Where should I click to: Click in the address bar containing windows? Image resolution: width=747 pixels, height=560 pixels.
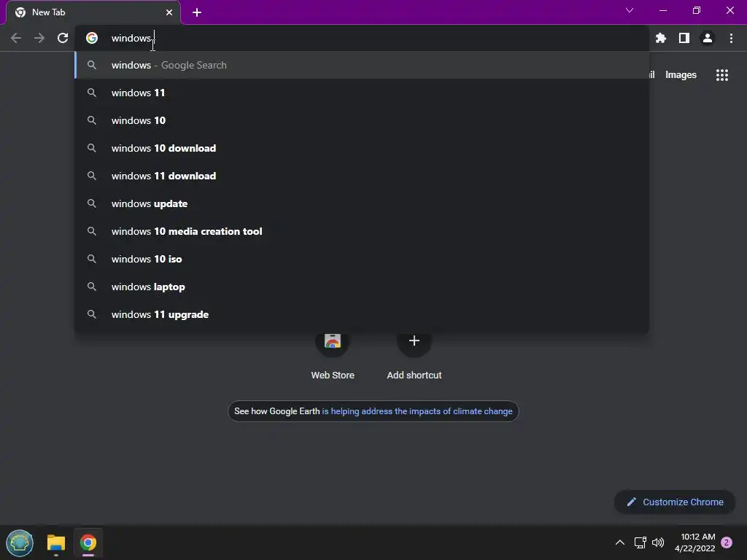362,38
